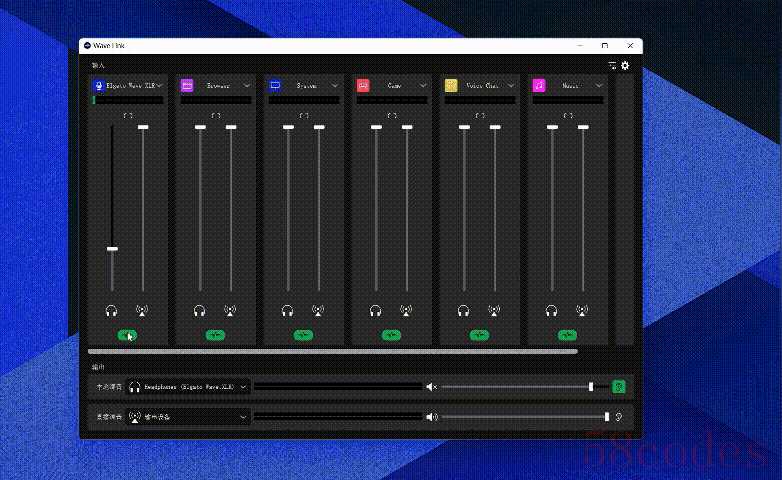Click the monitor mix output volume slider handle
This screenshot has width=782, height=480.
pyautogui.click(x=591, y=387)
